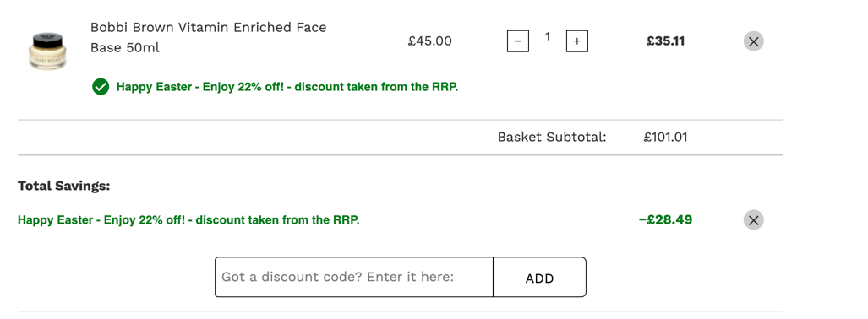The height and width of the screenshot is (319, 868).
Task: Click the green checkmark offer icon
Action: (x=101, y=87)
